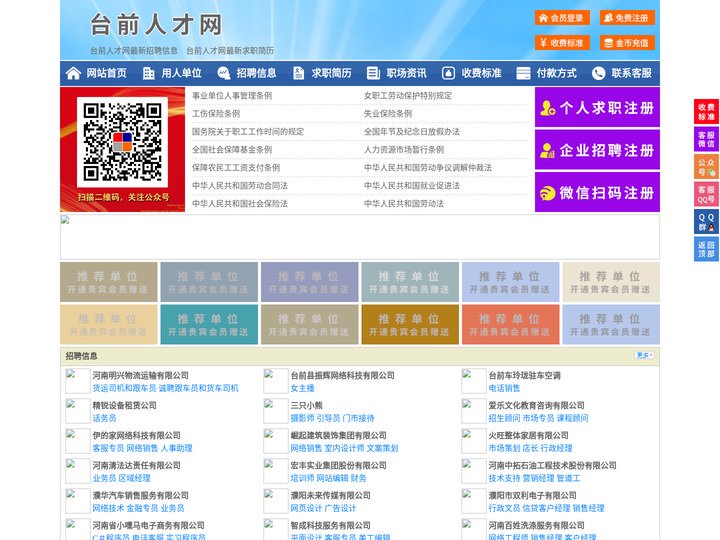Open the 付款方式 navigation item
The image size is (720, 540).
pyautogui.click(x=557, y=73)
